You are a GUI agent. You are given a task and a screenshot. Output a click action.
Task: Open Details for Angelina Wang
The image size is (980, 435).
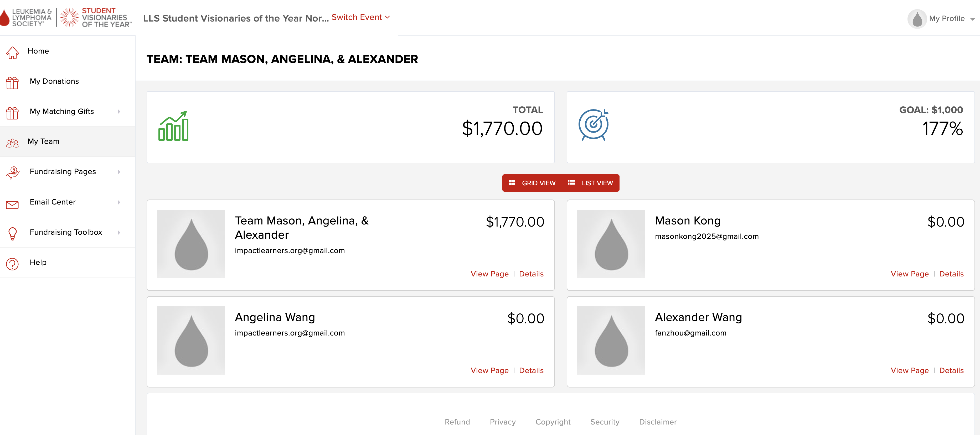coord(531,370)
